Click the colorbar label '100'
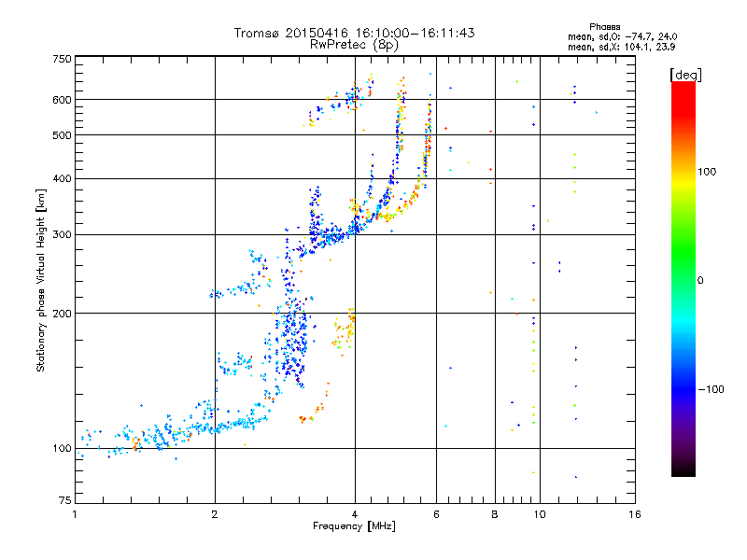The width and height of the screenshot is (747, 560). tap(707, 172)
